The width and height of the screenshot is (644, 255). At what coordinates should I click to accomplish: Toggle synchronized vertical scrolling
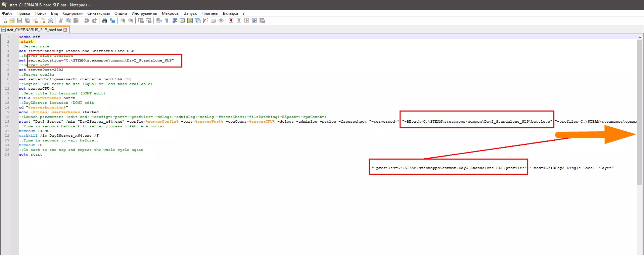[141, 20]
